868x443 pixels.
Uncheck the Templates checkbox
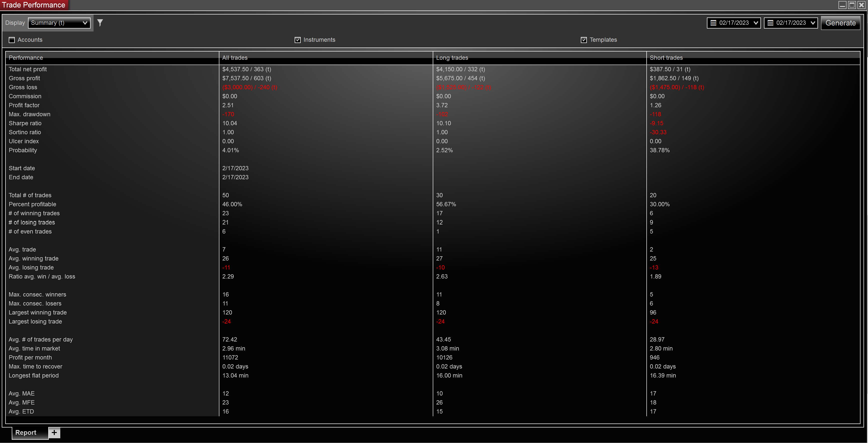pos(584,40)
